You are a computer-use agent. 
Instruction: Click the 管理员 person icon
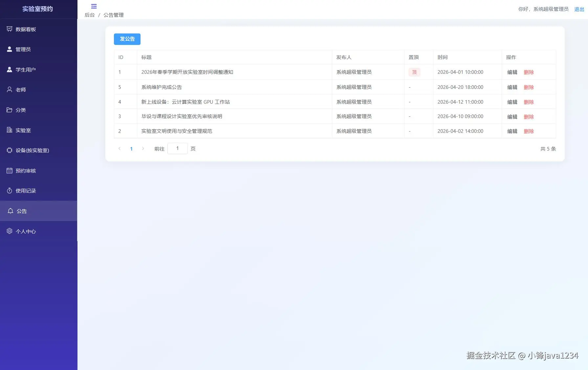[x=10, y=49]
